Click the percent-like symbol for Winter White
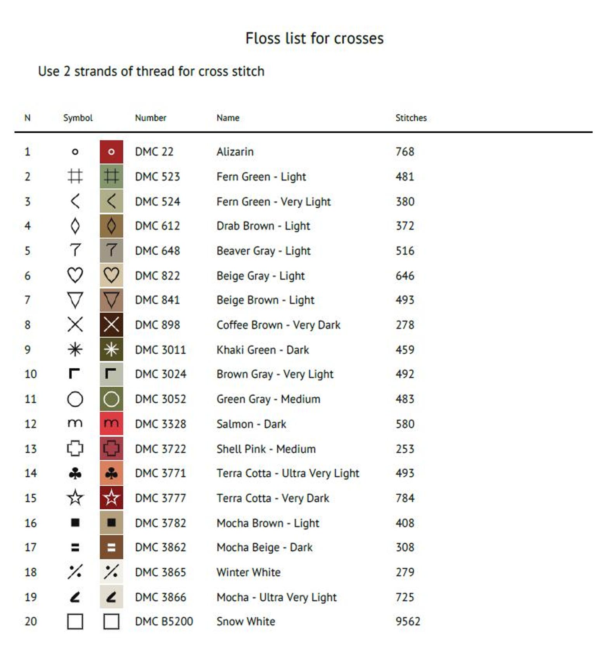616x672 pixels. coord(75,572)
